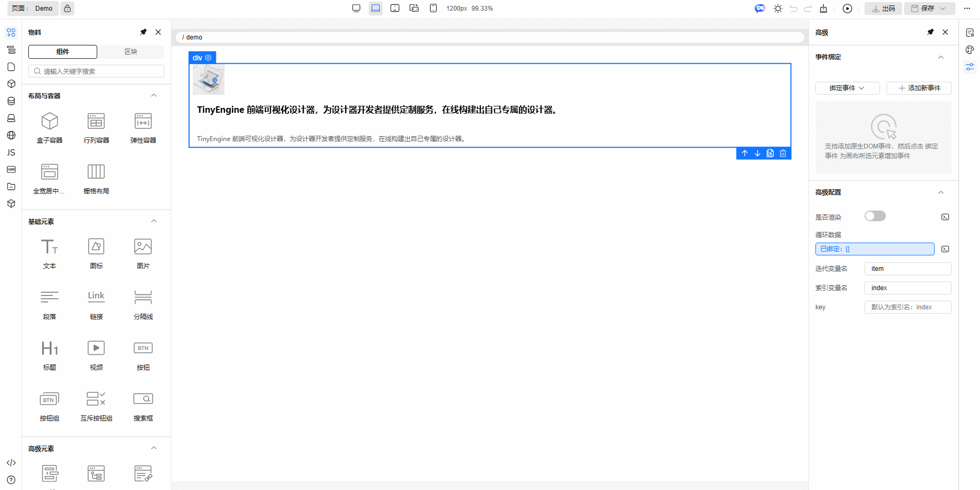Switch to the 组件 tab

pyautogui.click(x=63, y=52)
